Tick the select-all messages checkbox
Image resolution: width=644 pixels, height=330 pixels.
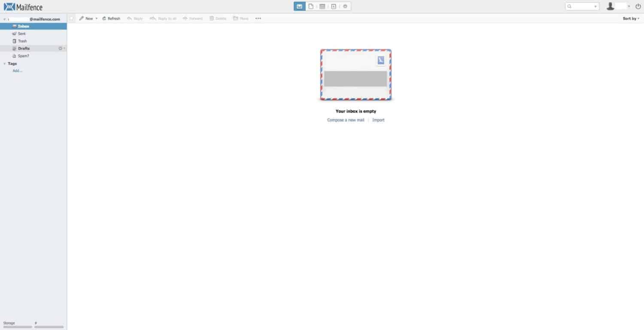pos(72,18)
